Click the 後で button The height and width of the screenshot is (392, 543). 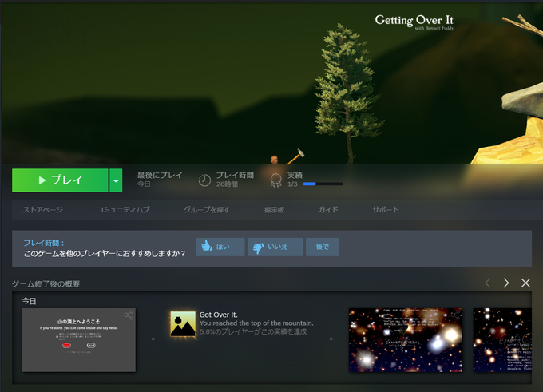click(323, 247)
